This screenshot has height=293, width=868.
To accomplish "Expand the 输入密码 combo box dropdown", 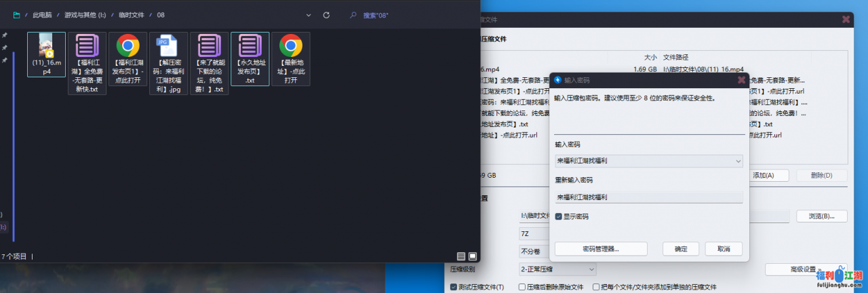I will [738, 161].
